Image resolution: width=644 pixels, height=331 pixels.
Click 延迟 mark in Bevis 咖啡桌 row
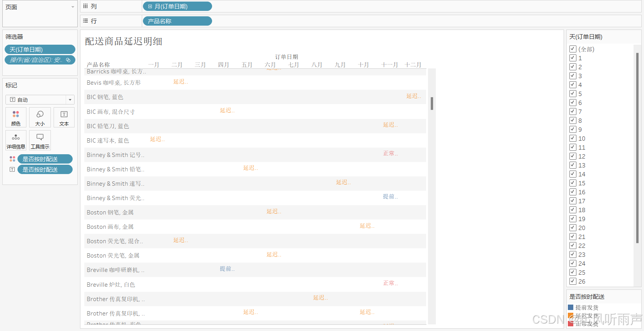(181, 82)
